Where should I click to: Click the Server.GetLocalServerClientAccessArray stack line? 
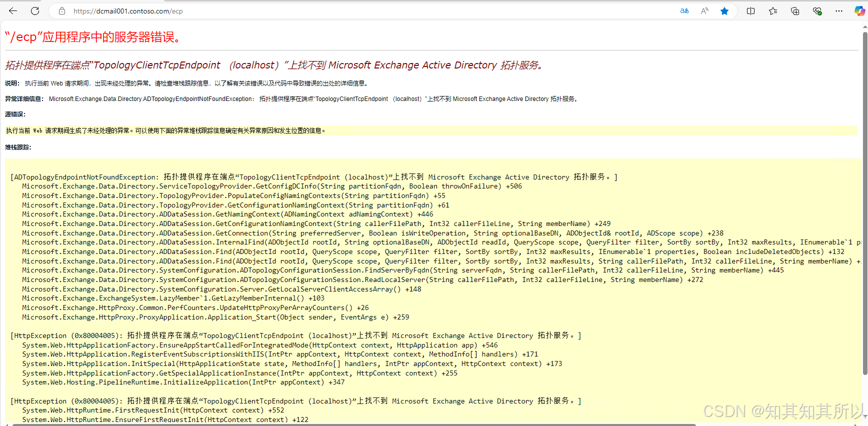tap(221, 289)
